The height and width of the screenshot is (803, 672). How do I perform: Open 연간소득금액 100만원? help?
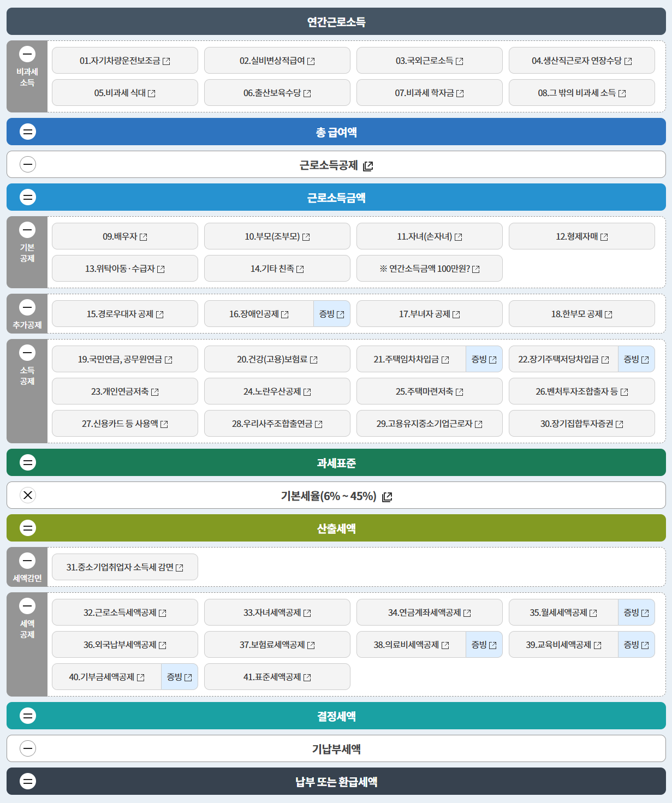pyautogui.click(x=430, y=269)
